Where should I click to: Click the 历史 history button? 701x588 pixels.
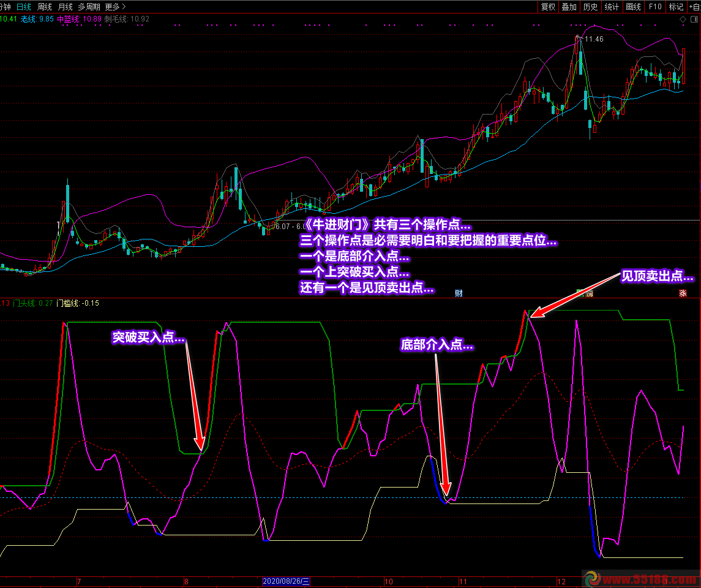[x=590, y=7]
